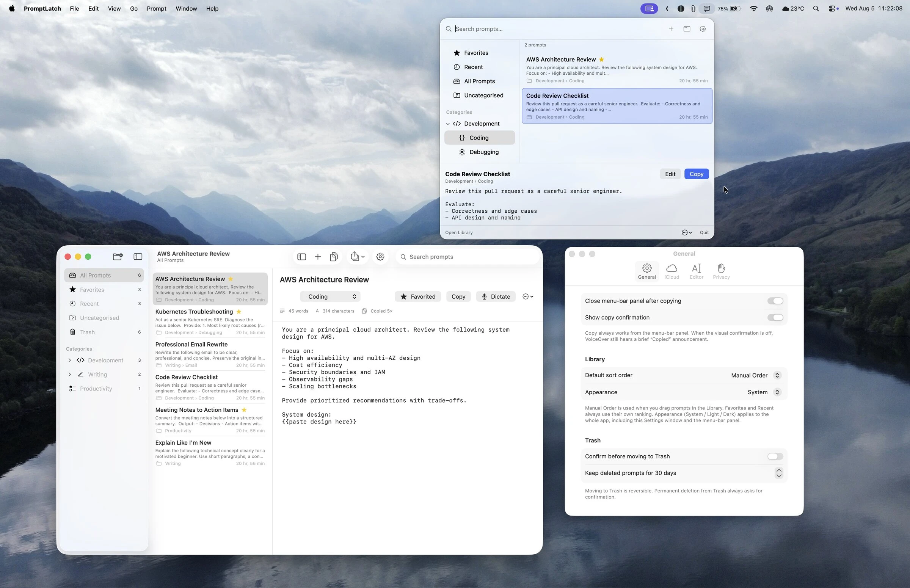Select Uncategorised in the Library sidebar
The width and height of the screenshot is (910, 588).
104,318
